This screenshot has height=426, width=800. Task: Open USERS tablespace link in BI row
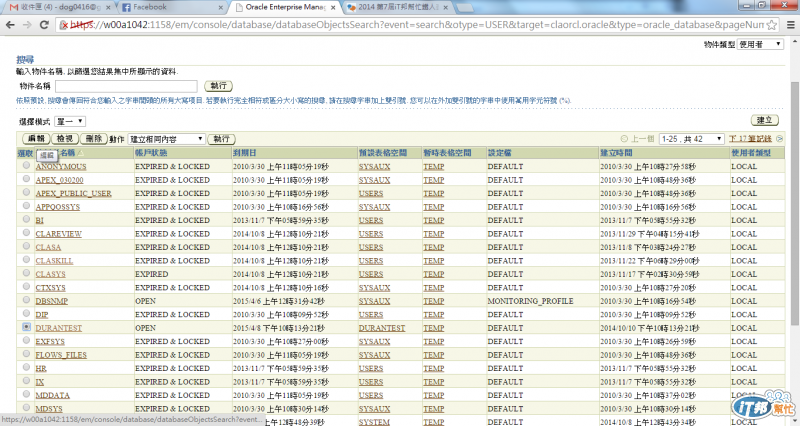(x=371, y=220)
